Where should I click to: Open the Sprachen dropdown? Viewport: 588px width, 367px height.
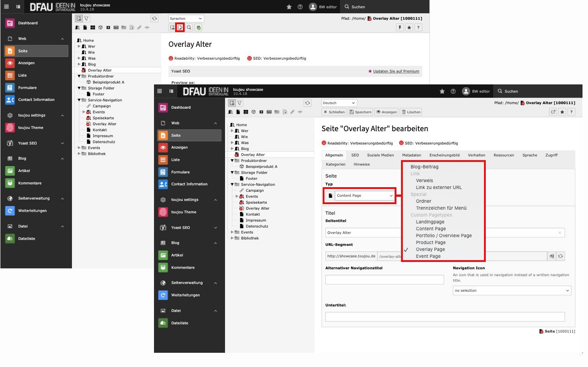186,18
